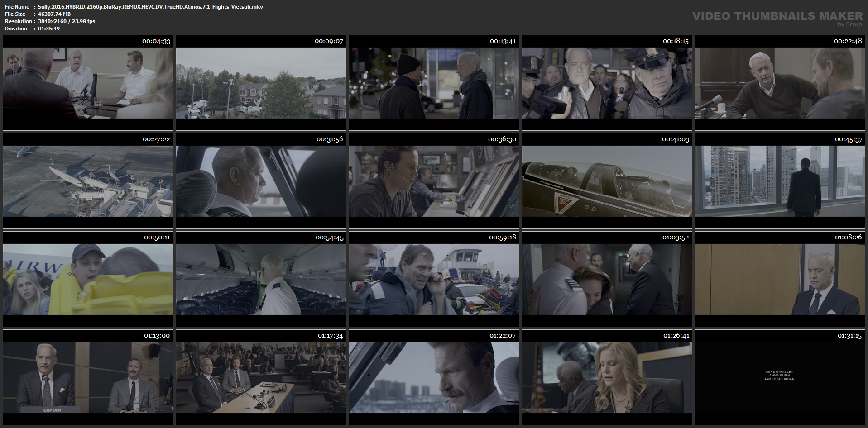
Task: Open the vintage plane thumbnail at 00:41:03
Action: 607,181
